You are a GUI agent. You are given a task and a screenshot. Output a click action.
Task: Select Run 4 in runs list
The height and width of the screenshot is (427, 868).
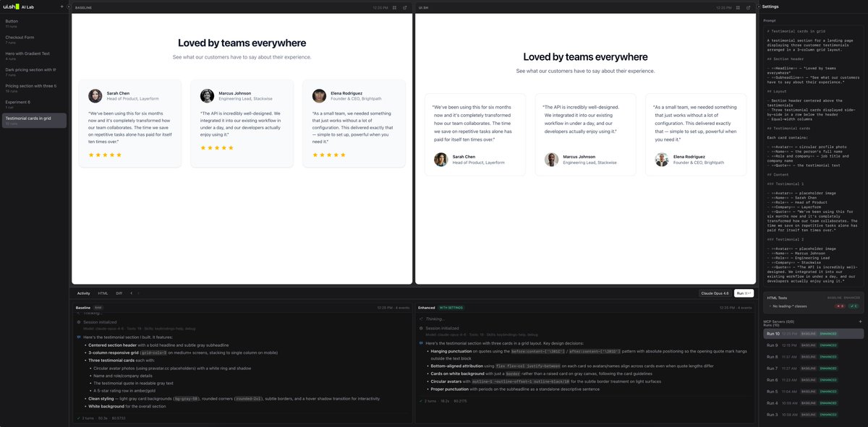click(813, 403)
